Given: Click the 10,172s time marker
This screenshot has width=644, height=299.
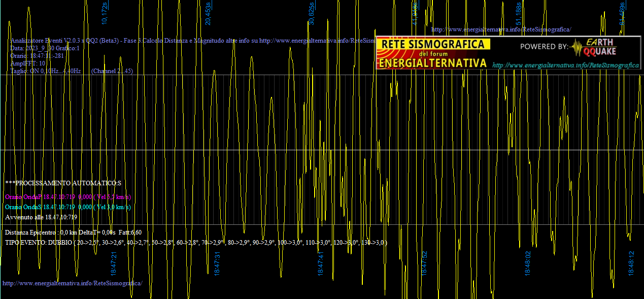Looking at the screenshot, I should pyautogui.click(x=105, y=14).
